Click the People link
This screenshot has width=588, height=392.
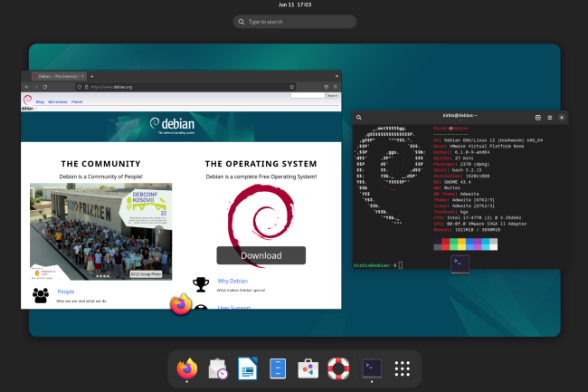click(x=66, y=292)
